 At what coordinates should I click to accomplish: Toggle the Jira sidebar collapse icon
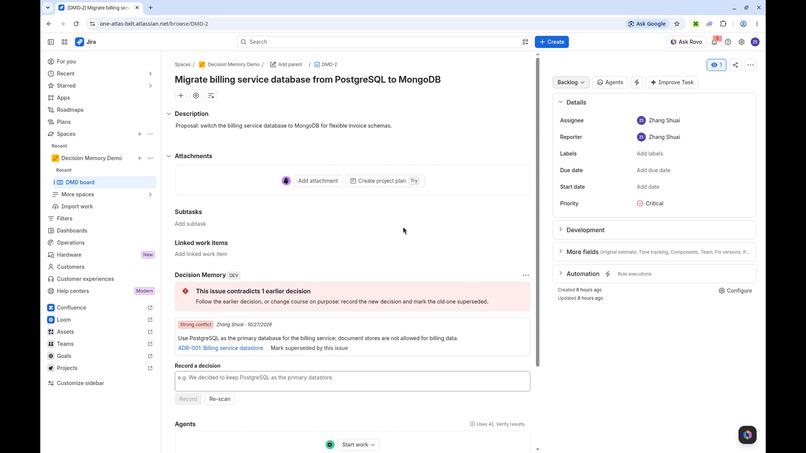coord(51,42)
